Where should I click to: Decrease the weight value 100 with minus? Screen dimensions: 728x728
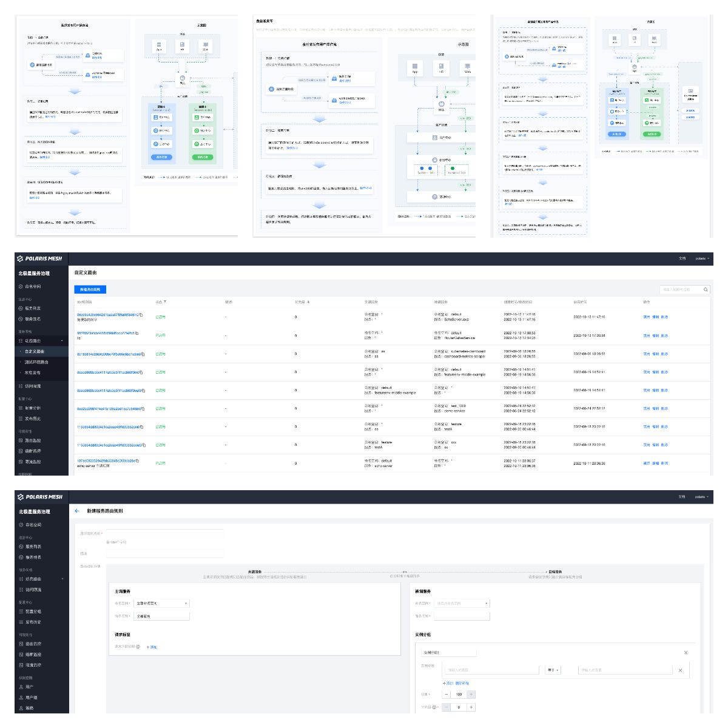447,694
